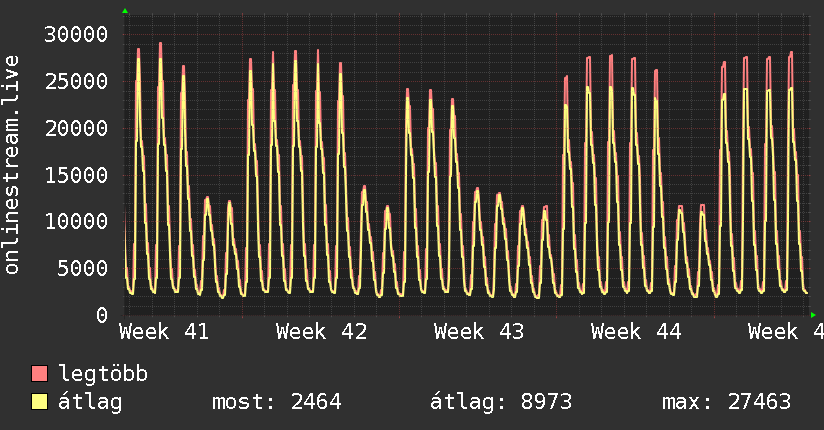Screen dimensions: 824x430
Task: Click the Week 42 axis label
Action: point(322,332)
